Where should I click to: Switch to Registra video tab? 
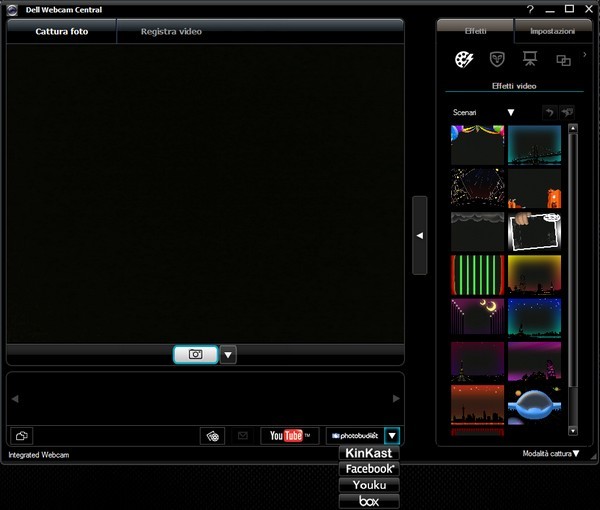point(171,31)
